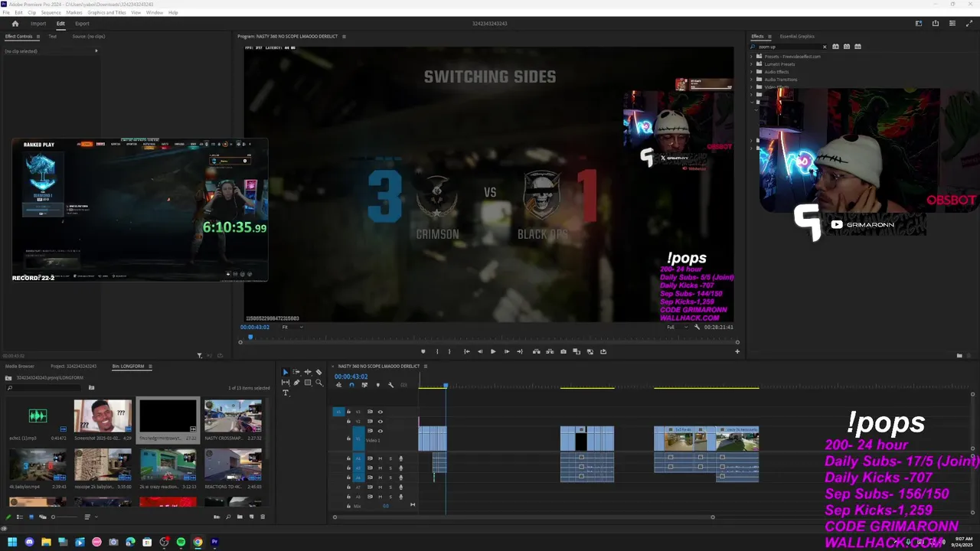Toggle eye visibility for track V2
980x551 pixels.
(x=380, y=422)
